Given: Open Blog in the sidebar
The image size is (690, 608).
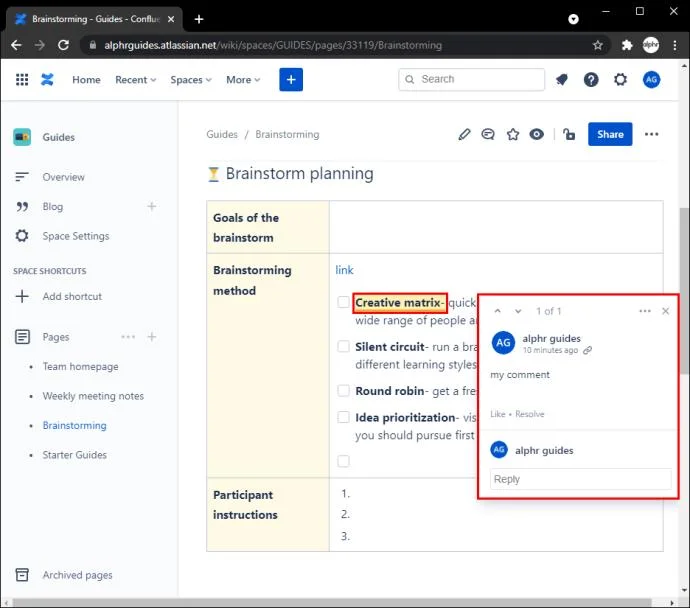Looking at the screenshot, I should tap(52, 206).
